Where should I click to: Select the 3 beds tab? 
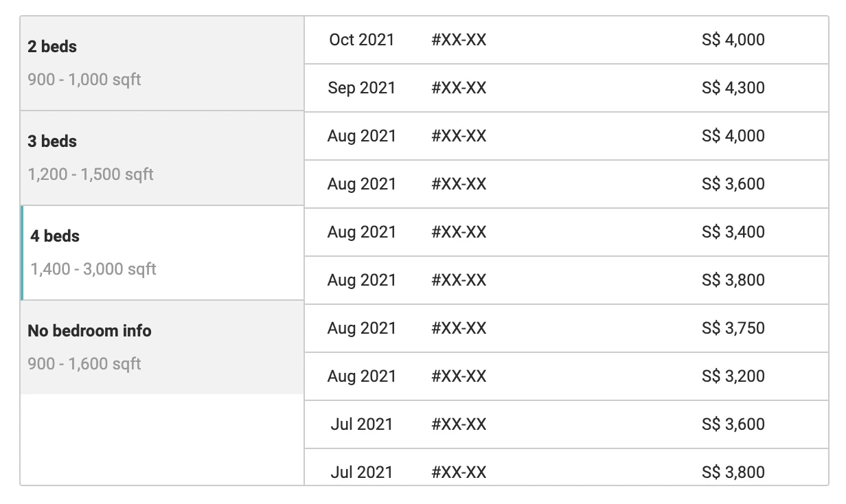[x=162, y=158]
